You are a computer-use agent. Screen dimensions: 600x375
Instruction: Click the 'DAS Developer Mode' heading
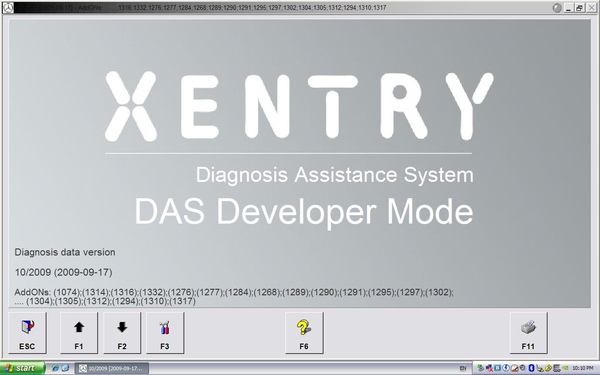304,211
